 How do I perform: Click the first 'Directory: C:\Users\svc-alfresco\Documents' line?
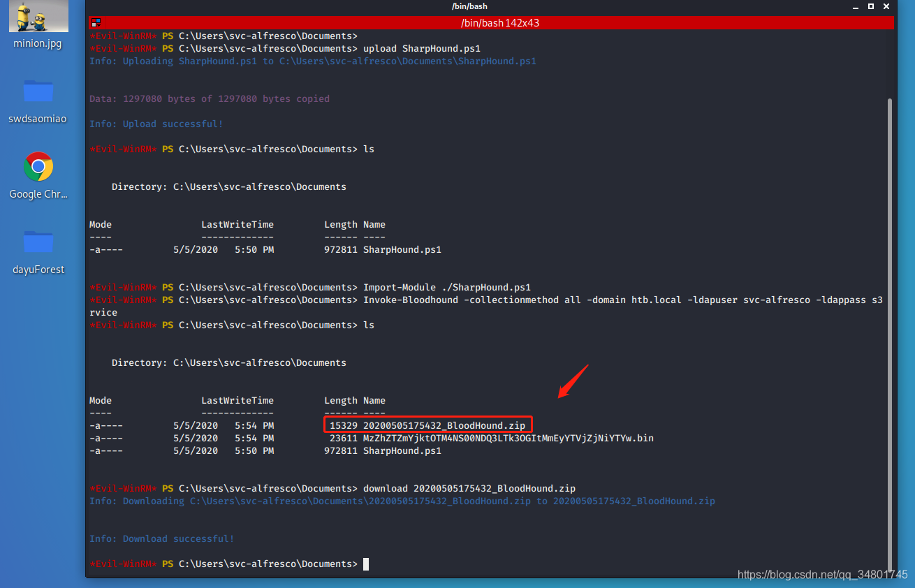tap(229, 187)
